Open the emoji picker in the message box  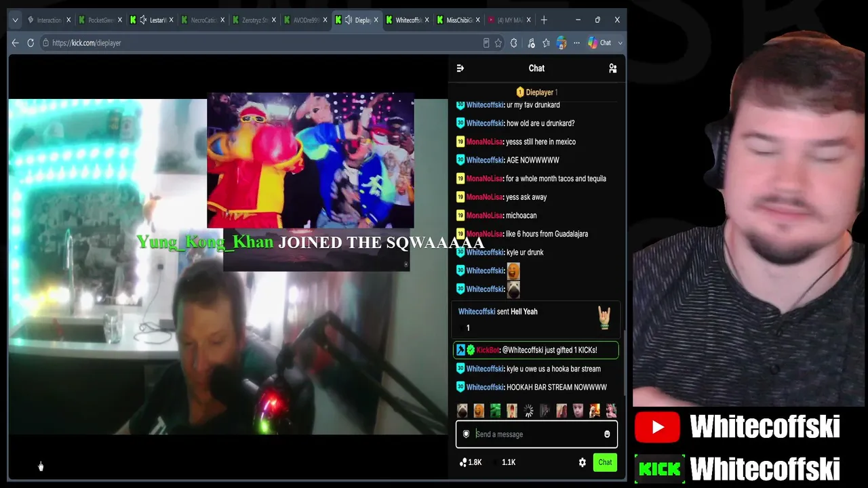607,434
